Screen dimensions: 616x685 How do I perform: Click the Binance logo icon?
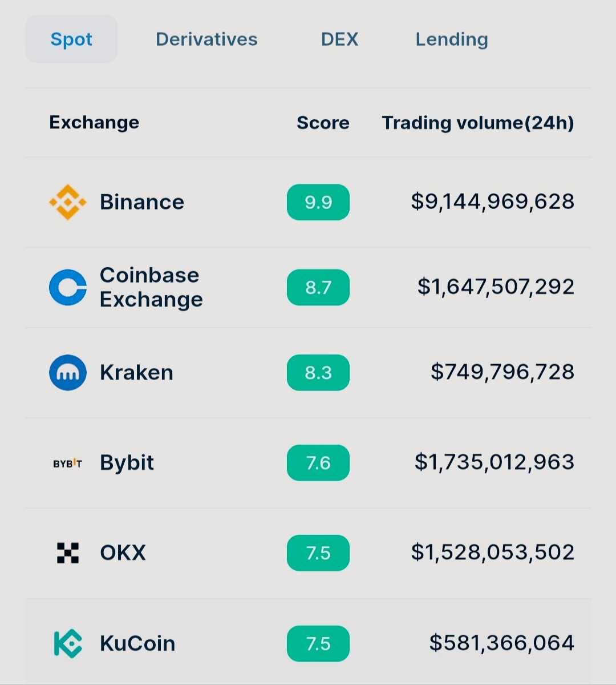68,202
